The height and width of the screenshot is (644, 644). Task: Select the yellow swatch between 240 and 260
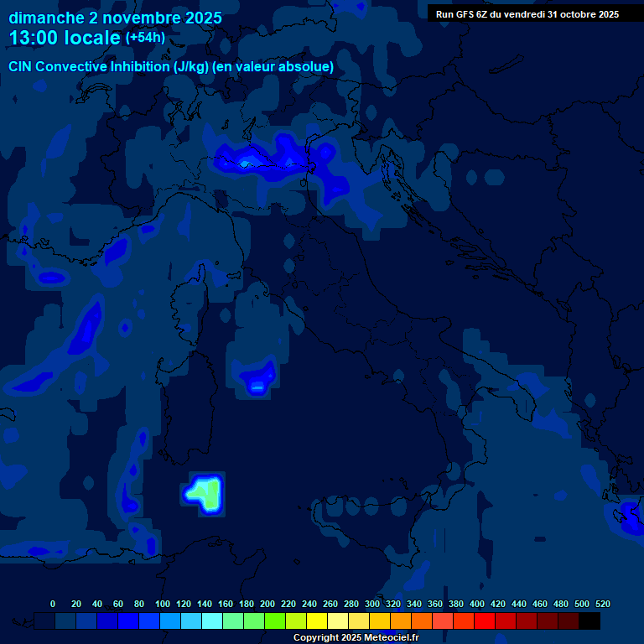point(318,621)
